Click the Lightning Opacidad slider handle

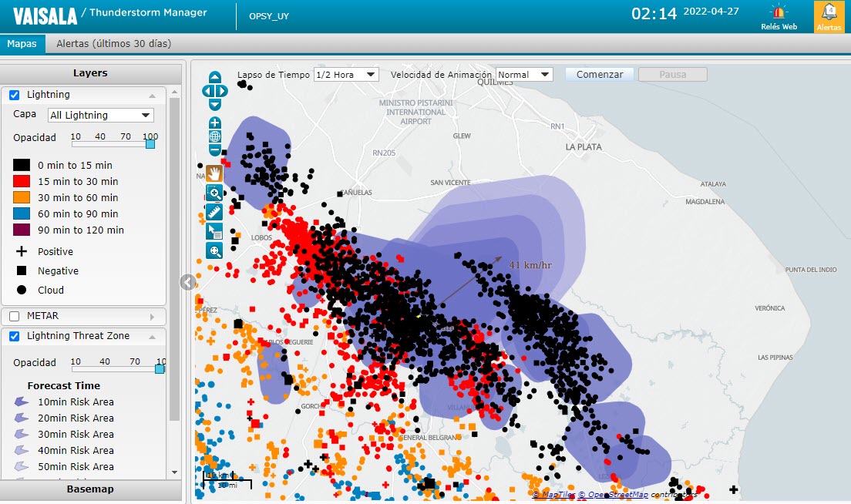coord(150,144)
